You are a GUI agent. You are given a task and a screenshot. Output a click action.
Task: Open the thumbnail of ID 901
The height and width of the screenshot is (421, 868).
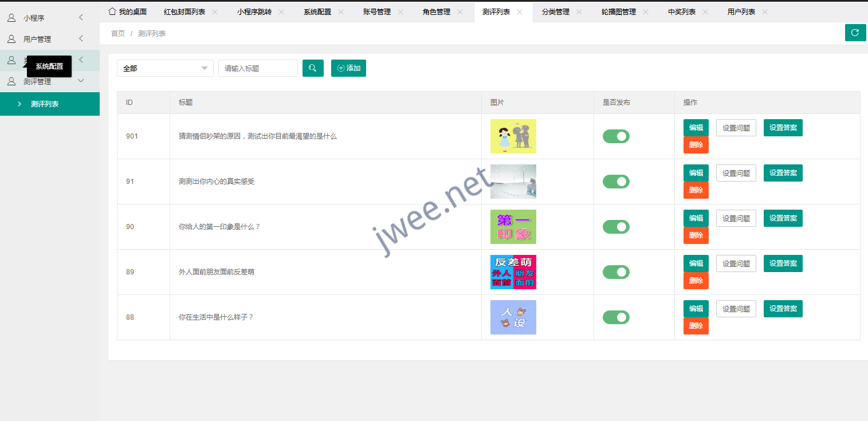pos(513,136)
